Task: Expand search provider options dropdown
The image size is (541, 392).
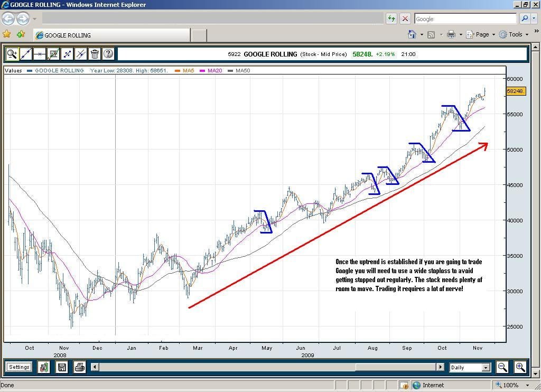Action: coord(534,18)
